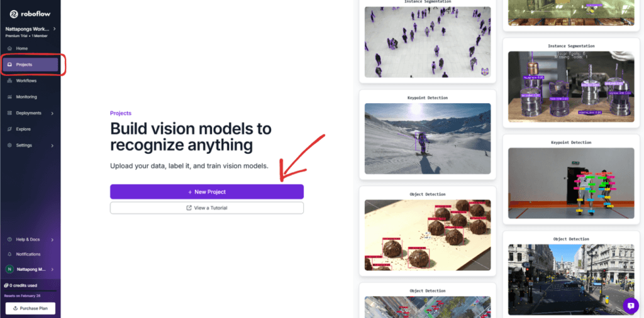Open the Home sidebar item

pos(30,48)
